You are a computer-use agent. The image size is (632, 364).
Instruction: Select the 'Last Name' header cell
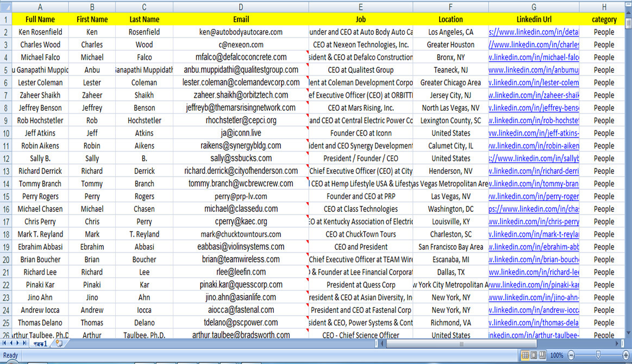[144, 20]
